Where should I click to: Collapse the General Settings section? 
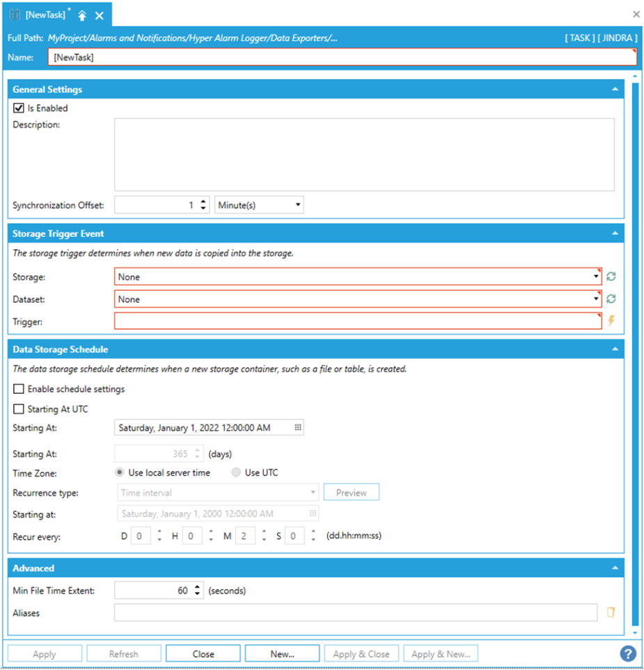615,89
